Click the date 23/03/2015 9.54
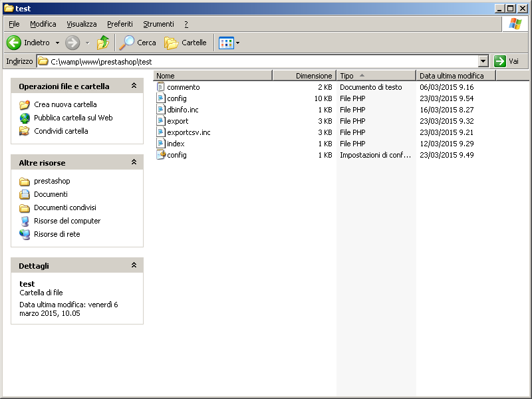The image size is (532, 399). [x=447, y=98]
